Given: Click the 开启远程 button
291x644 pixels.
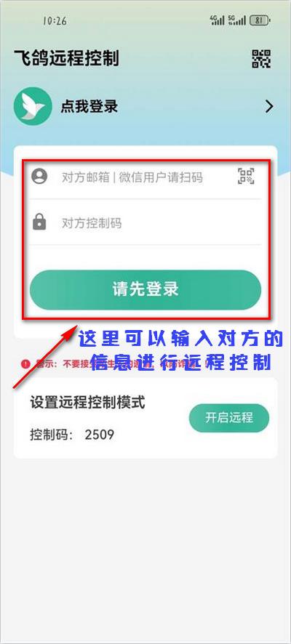Looking at the screenshot, I should click(229, 418).
